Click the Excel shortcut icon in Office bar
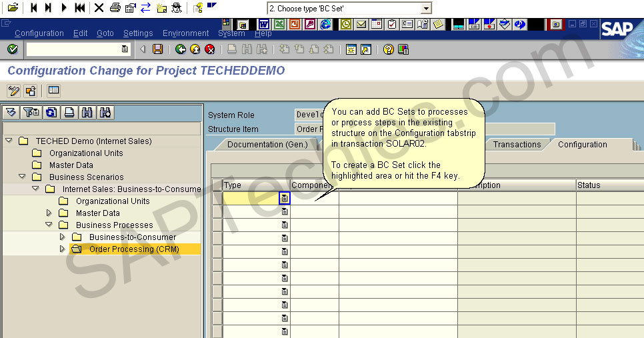The width and height of the screenshot is (644, 338). click(x=279, y=25)
